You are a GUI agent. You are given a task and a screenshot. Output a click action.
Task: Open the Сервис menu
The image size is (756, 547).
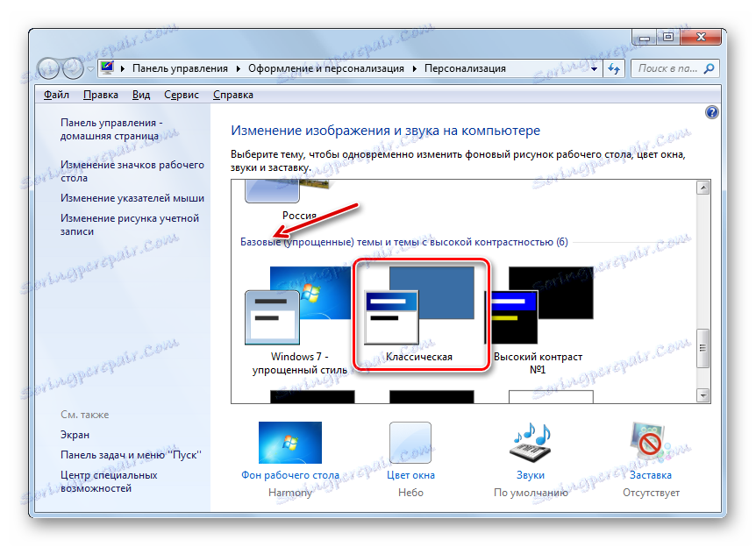tap(182, 95)
